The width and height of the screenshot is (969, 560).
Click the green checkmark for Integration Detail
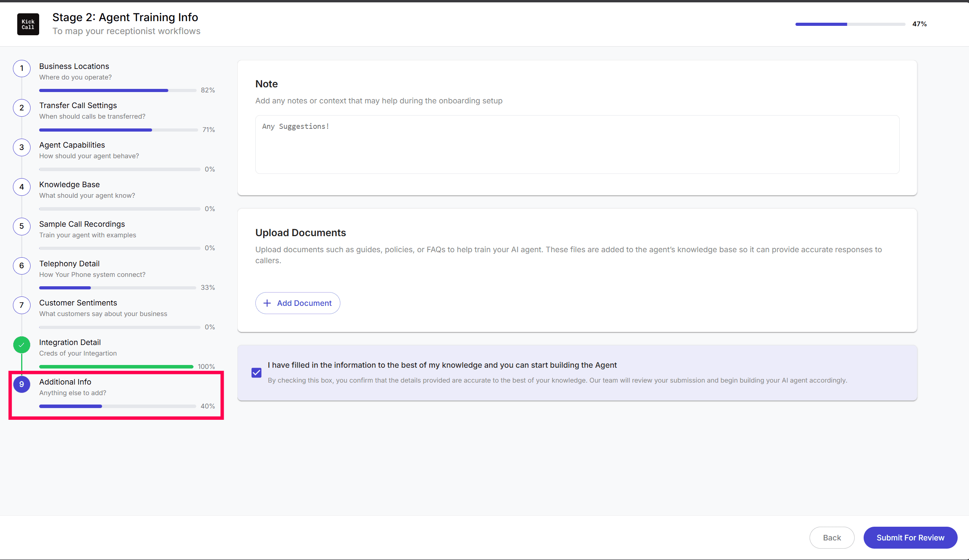pos(22,345)
